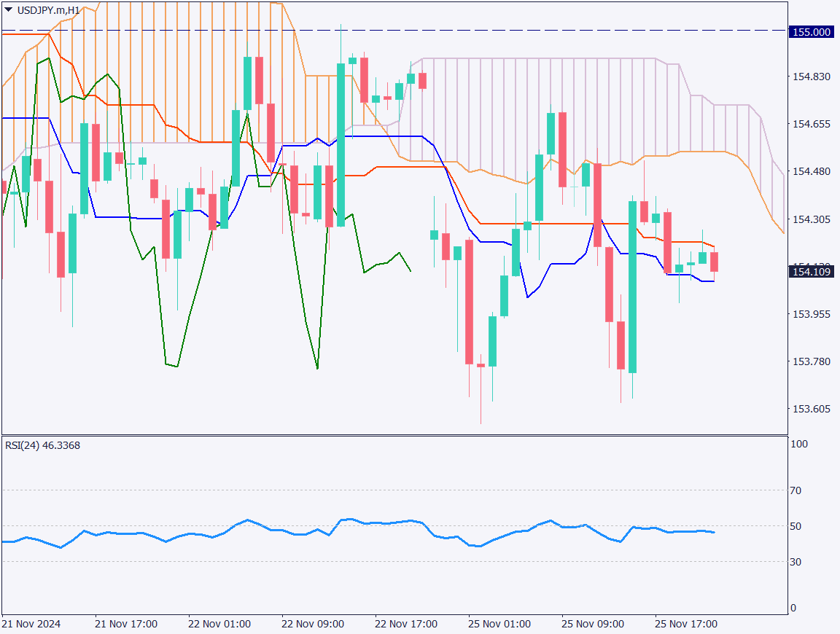The height and width of the screenshot is (634, 840).
Task: Click the triangle arrow beside USDJPY.m,H1
Action: point(9,10)
